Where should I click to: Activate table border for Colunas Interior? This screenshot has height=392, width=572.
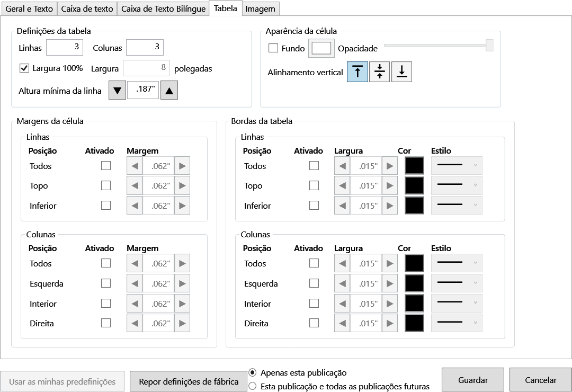(x=314, y=304)
